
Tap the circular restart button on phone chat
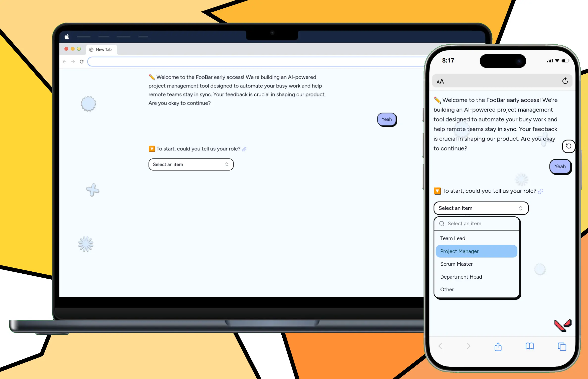click(568, 146)
